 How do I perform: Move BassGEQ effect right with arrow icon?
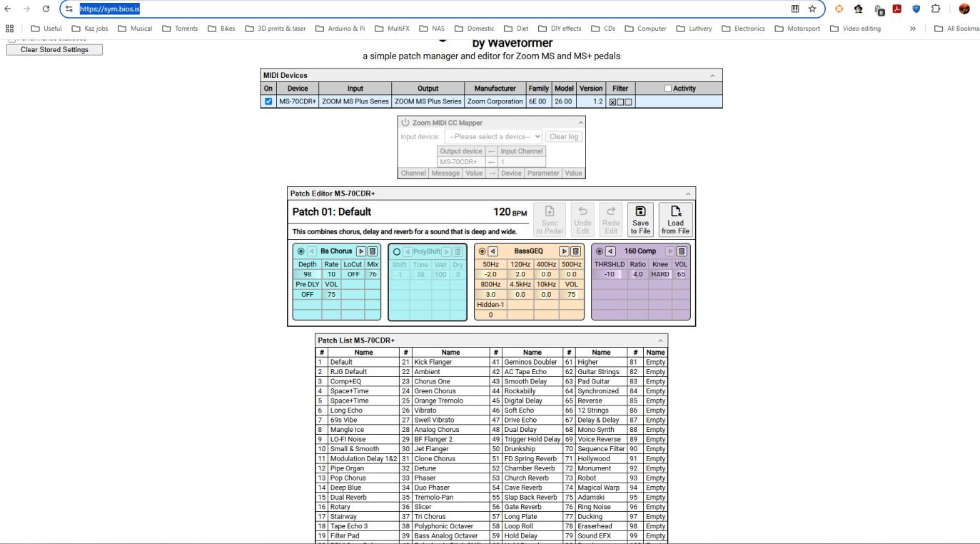(x=564, y=251)
